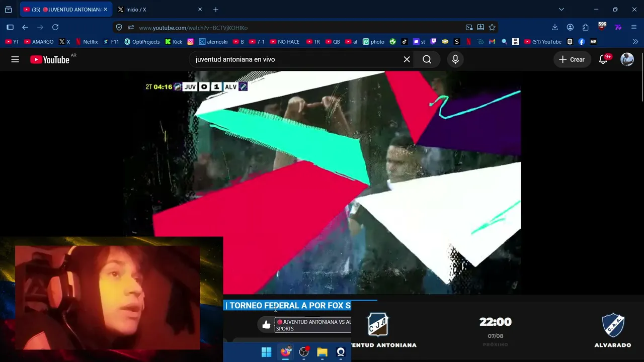Open the photo bookmark
Viewport: 644px width, 362px height.
tap(373, 42)
